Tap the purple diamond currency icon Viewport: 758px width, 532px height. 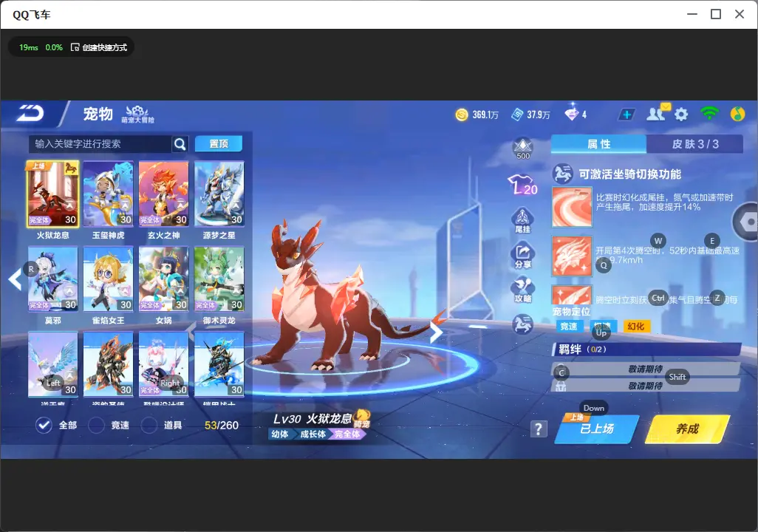571,114
